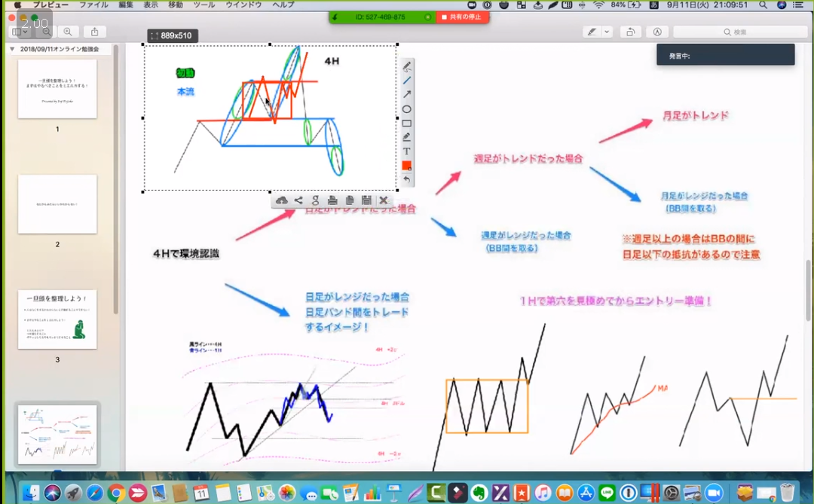The width and height of the screenshot is (814, 504).
Task: Open the ファイル menu
Action: pos(93,5)
